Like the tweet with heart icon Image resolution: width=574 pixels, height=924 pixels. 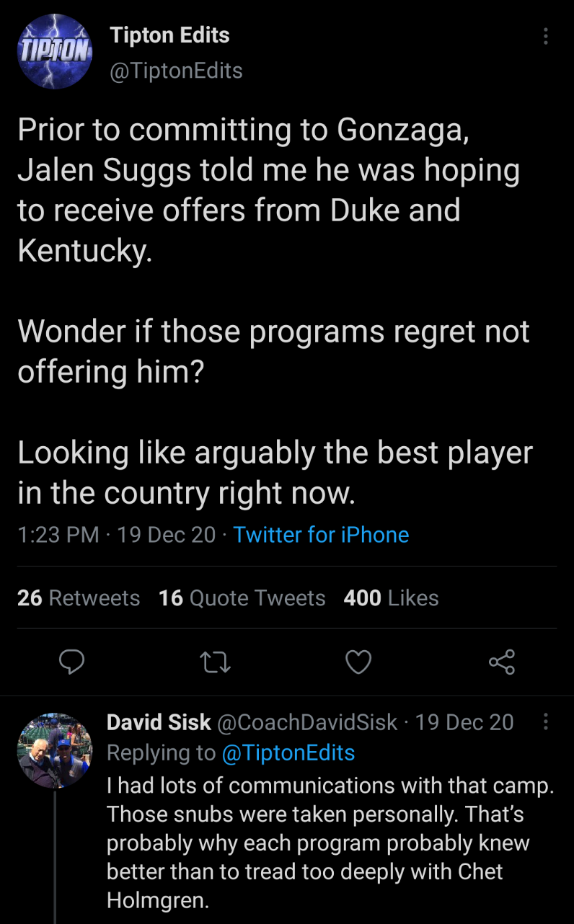pos(358,662)
